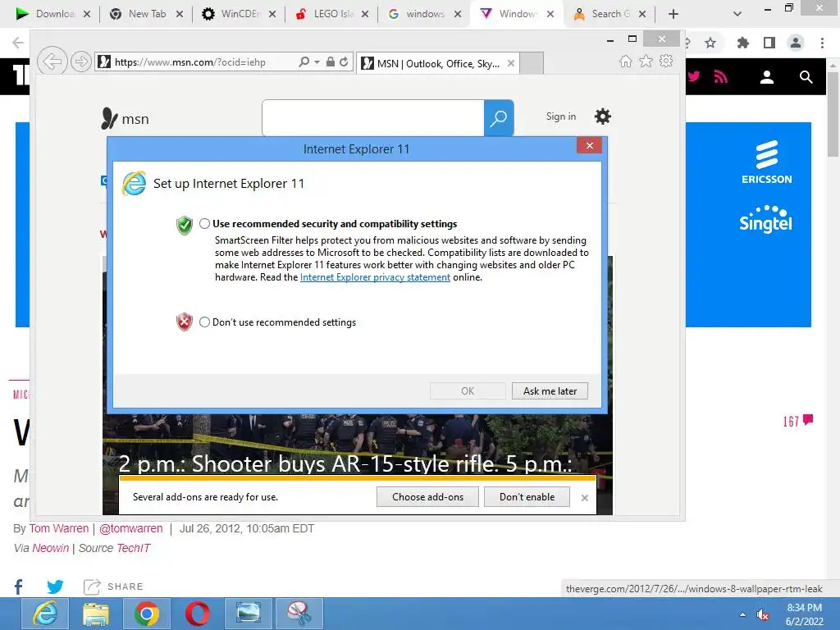Open Internet Explorer from taskbar
Image resolution: width=840 pixels, height=630 pixels.
point(45,614)
